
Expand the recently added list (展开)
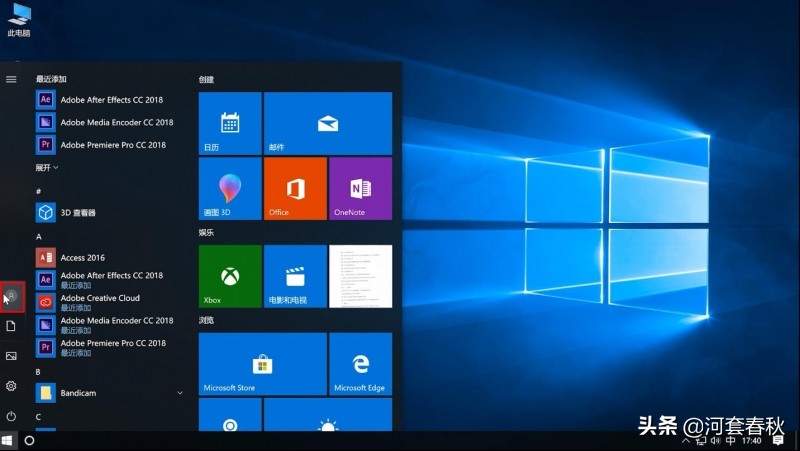click(47, 168)
